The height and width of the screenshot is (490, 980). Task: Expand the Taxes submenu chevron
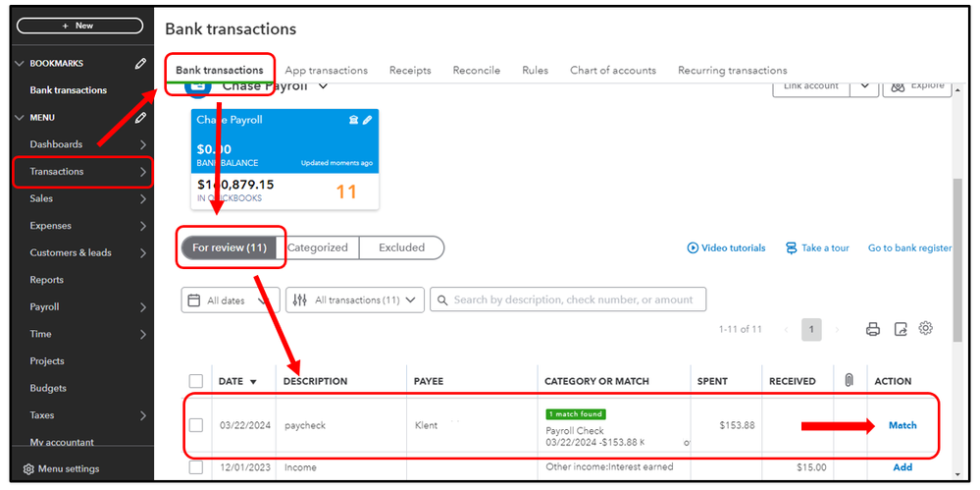143,415
